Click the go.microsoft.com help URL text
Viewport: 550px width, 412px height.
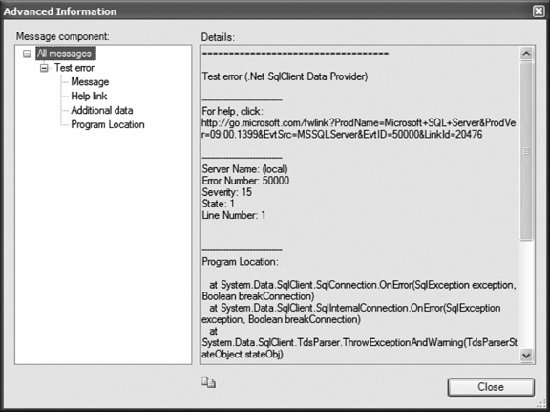(x=358, y=128)
